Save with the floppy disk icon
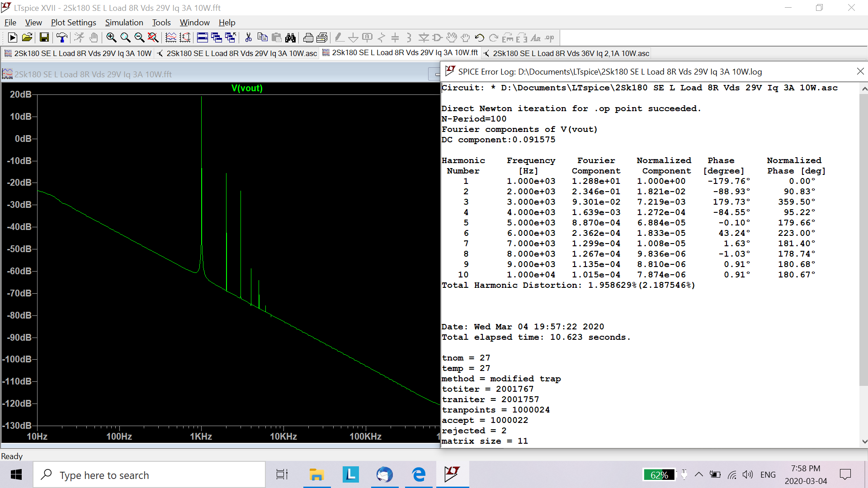Screen dimensions: 868x488 pyautogui.click(x=44, y=38)
